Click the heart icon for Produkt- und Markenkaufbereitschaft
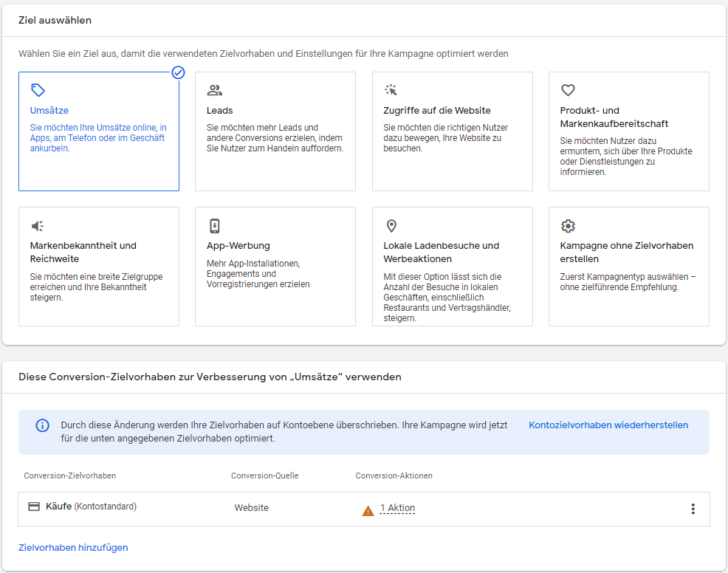Viewport: 728px width, 573px height. coord(568,90)
